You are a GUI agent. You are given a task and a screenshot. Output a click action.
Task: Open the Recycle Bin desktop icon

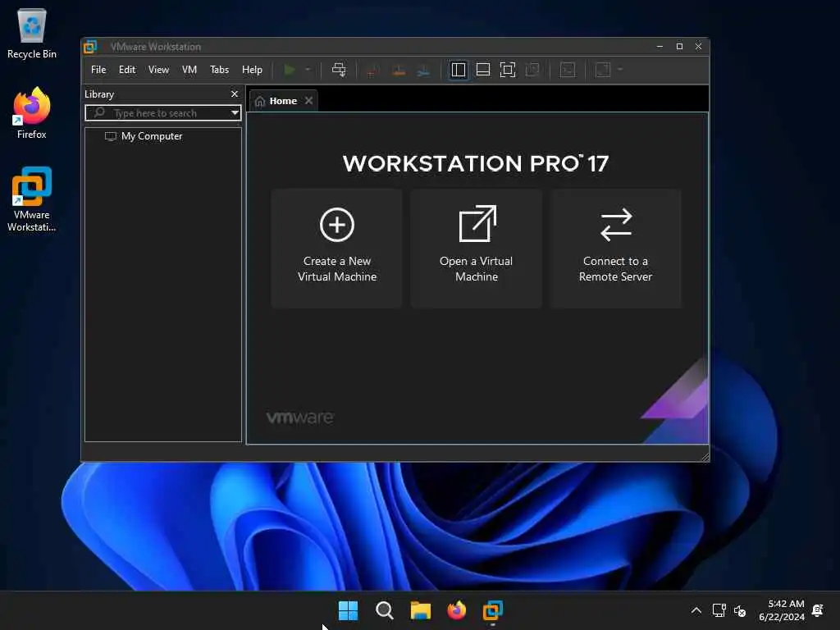[x=32, y=33]
